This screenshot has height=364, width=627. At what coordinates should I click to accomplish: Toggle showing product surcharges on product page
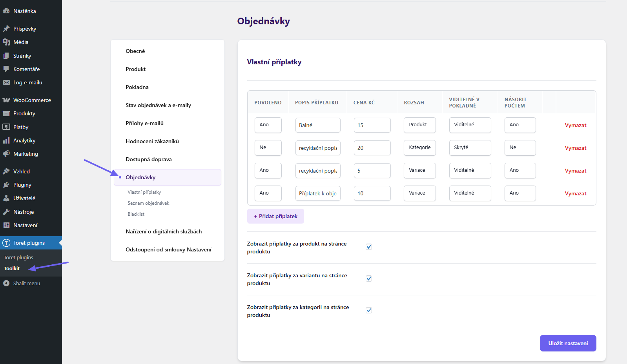pyautogui.click(x=369, y=247)
